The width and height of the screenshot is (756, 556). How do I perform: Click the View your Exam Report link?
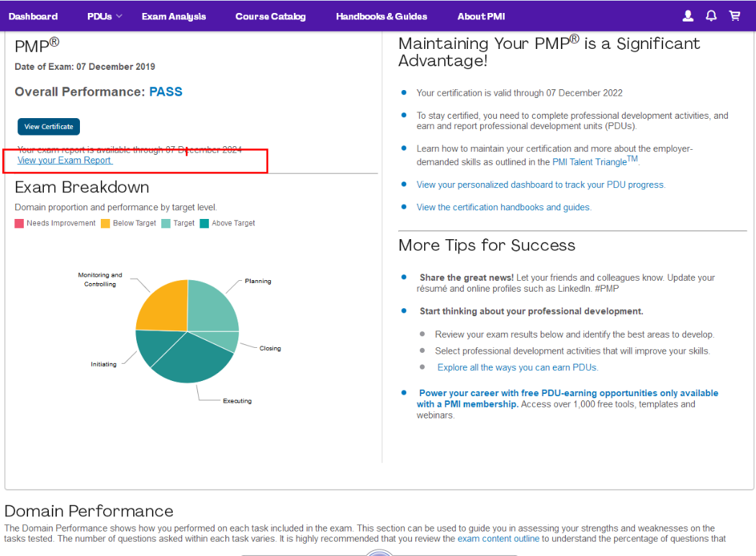click(65, 161)
